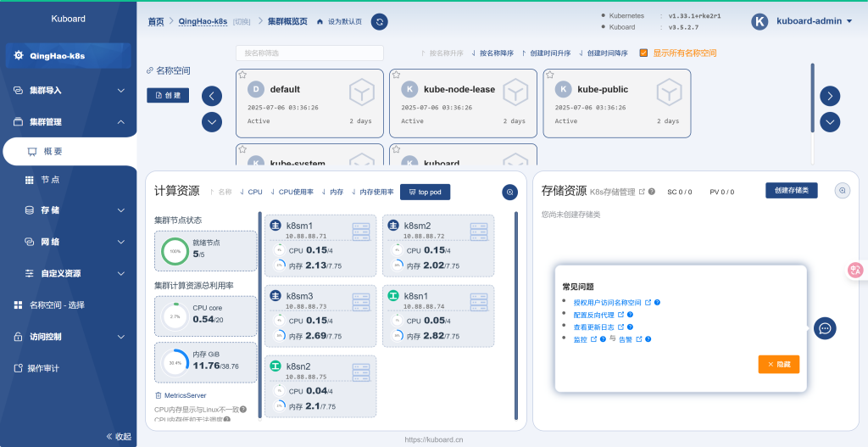Click the zoom icon in 计算资源 panel
Viewport: 868px width, 447px height.
tap(509, 193)
